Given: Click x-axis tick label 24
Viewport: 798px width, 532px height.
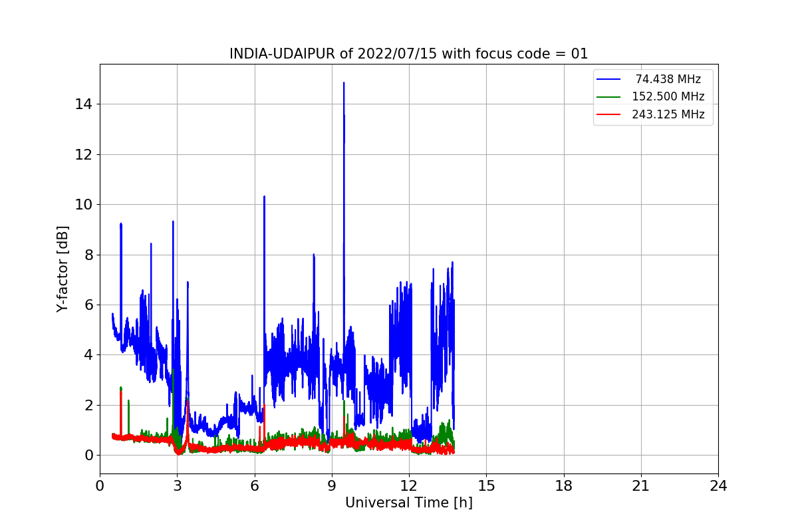Looking at the screenshot, I should (x=718, y=486).
